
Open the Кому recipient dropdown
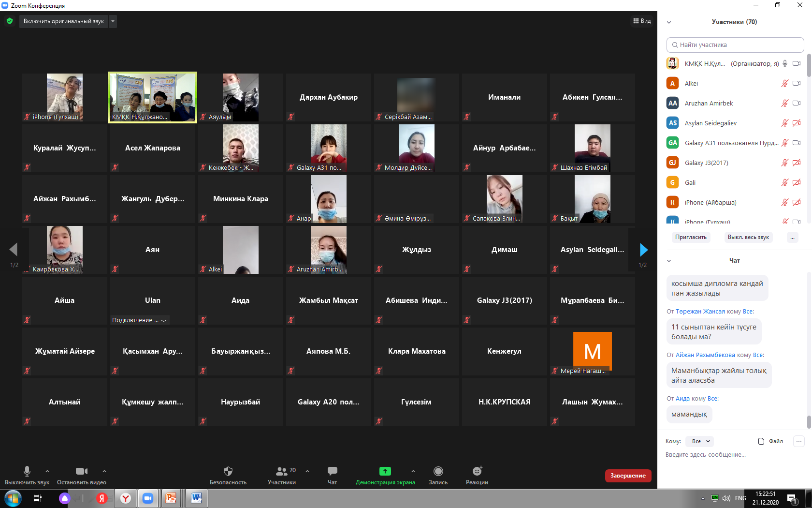[700, 441]
